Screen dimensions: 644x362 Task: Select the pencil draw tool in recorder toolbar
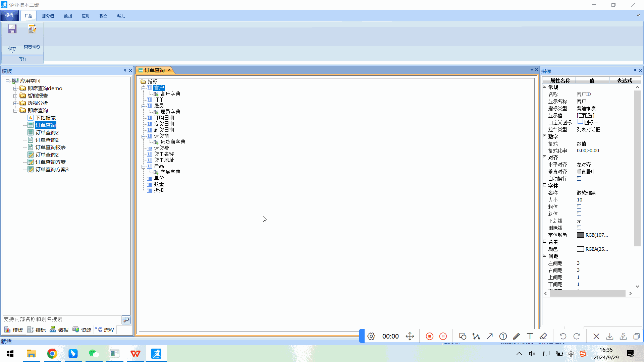point(517,336)
